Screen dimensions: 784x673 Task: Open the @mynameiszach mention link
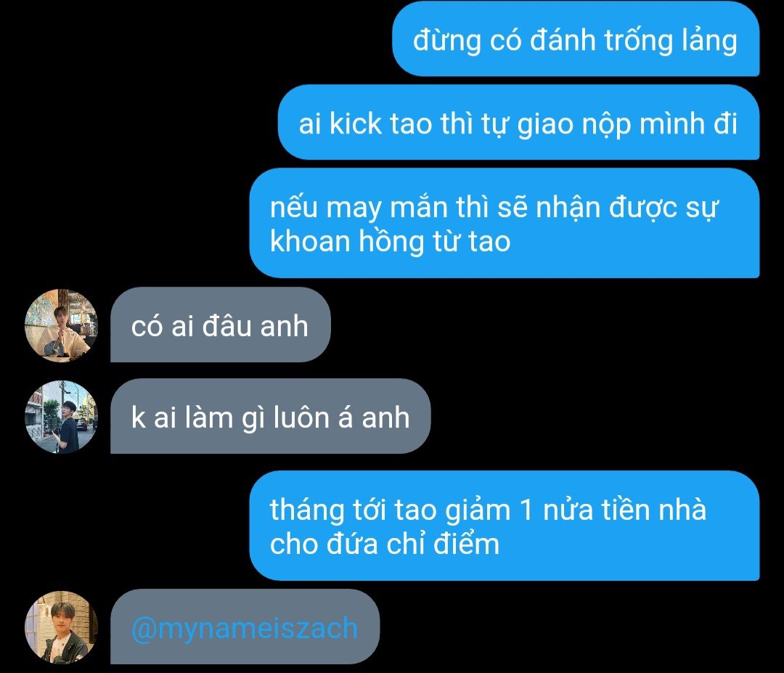(245, 628)
